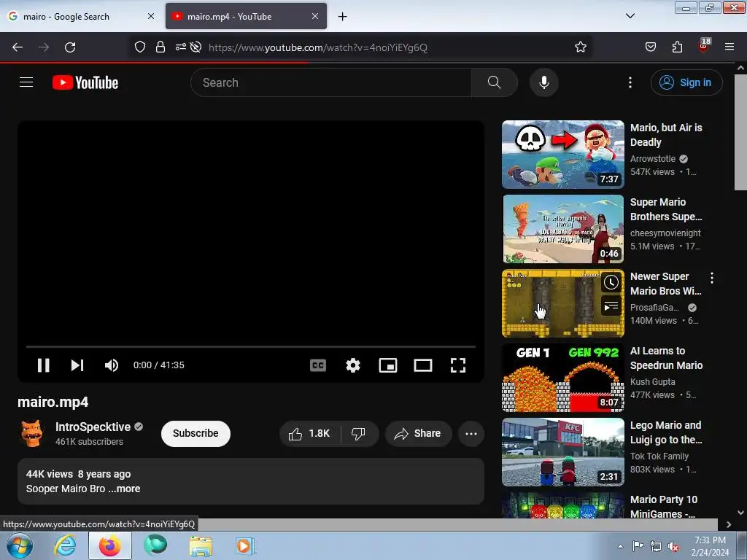Open site permissions icon in address bar

click(x=181, y=47)
